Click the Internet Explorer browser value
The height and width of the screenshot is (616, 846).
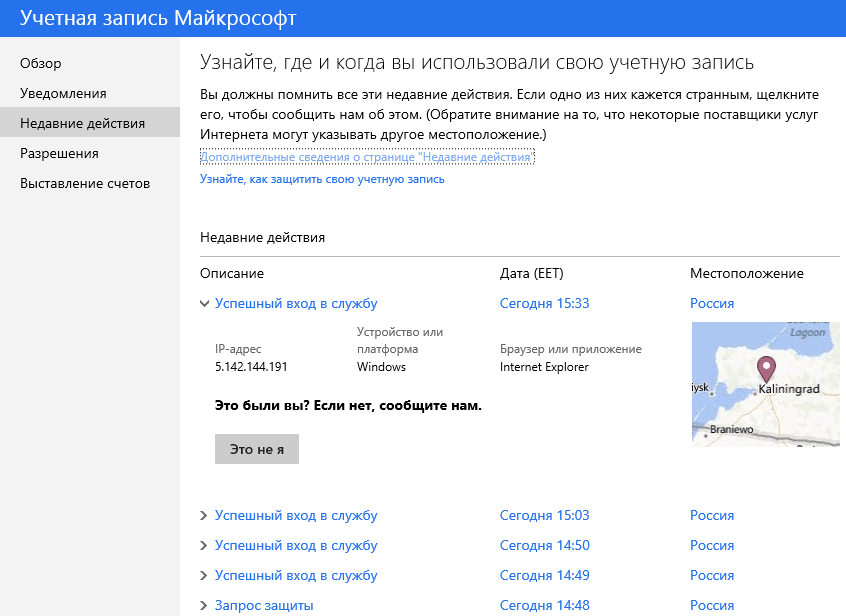coord(544,367)
